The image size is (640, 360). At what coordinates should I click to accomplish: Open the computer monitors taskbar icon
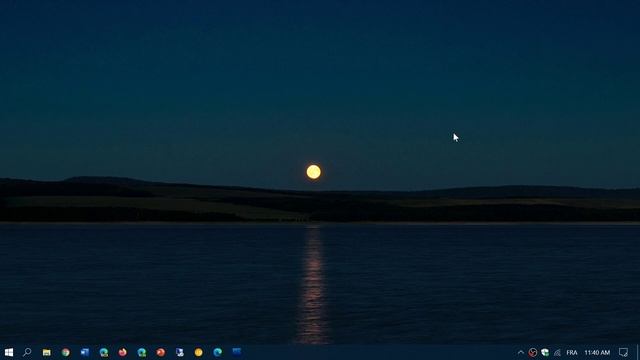[180, 352]
